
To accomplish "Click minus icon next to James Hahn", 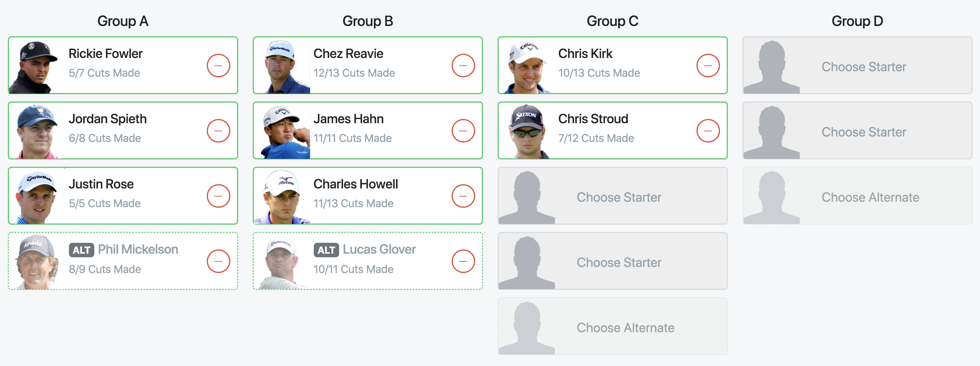I will 463,131.
